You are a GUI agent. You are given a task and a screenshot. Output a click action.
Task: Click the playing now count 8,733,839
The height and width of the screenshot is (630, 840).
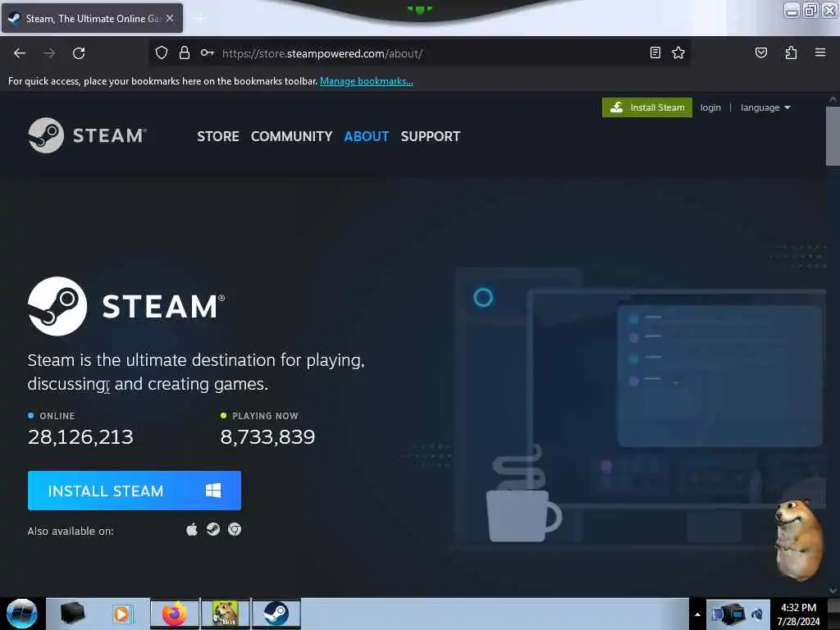(x=268, y=437)
